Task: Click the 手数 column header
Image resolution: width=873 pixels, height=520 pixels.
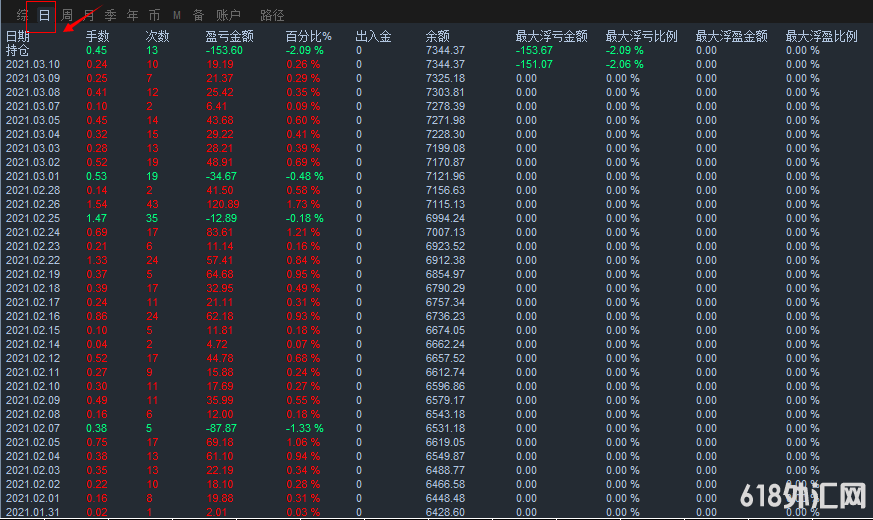Action: pyautogui.click(x=98, y=36)
